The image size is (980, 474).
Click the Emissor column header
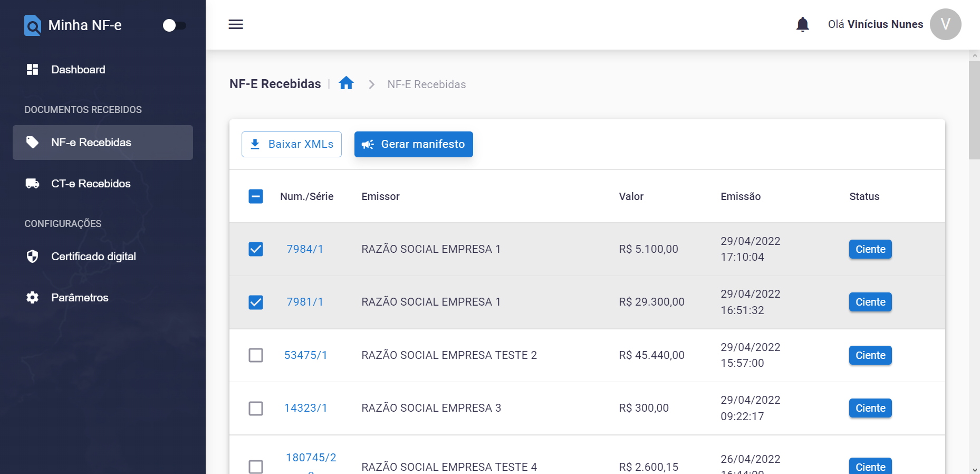click(x=381, y=196)
